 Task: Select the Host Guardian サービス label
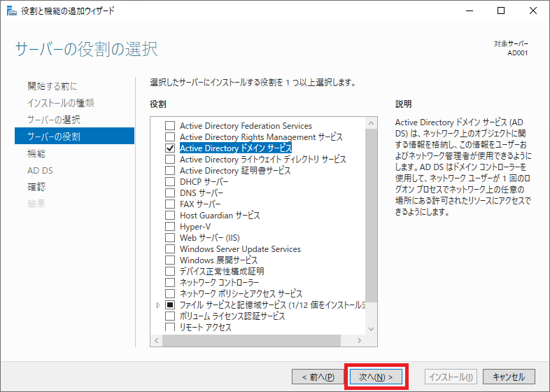click(220, 216)
